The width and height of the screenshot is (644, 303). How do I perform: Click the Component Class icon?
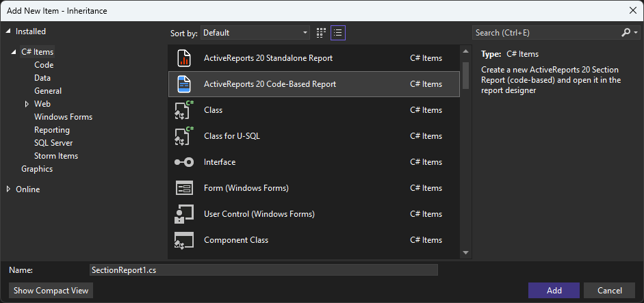(184, 240)
